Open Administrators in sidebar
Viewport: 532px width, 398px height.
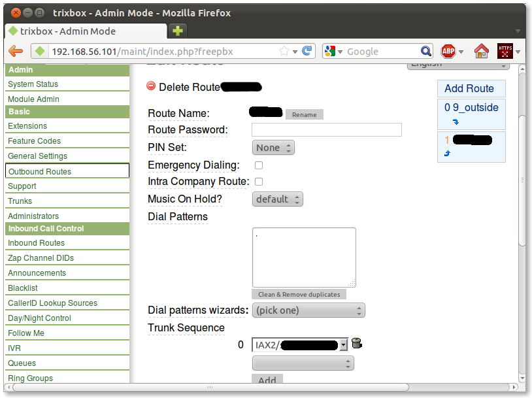tap(33, 216)
